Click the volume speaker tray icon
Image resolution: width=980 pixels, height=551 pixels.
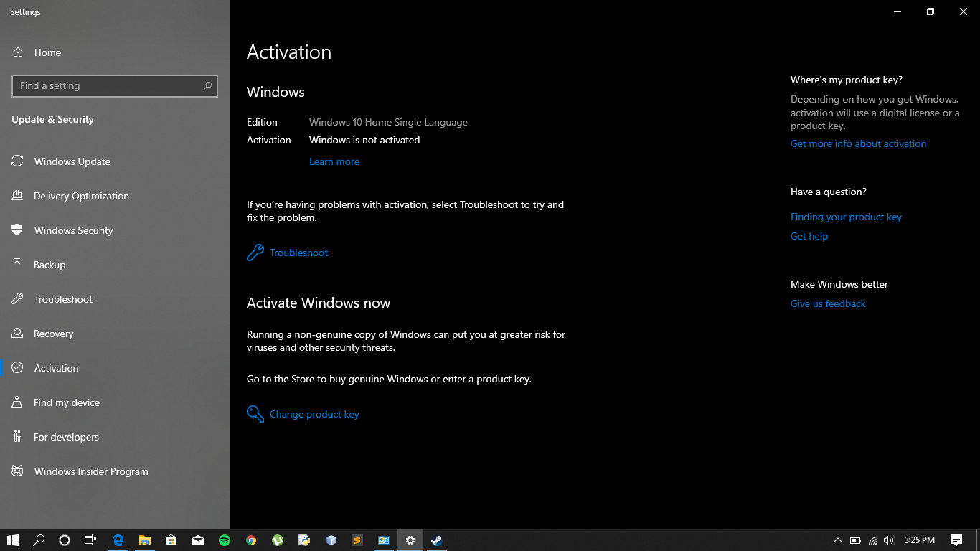(890, 540)
